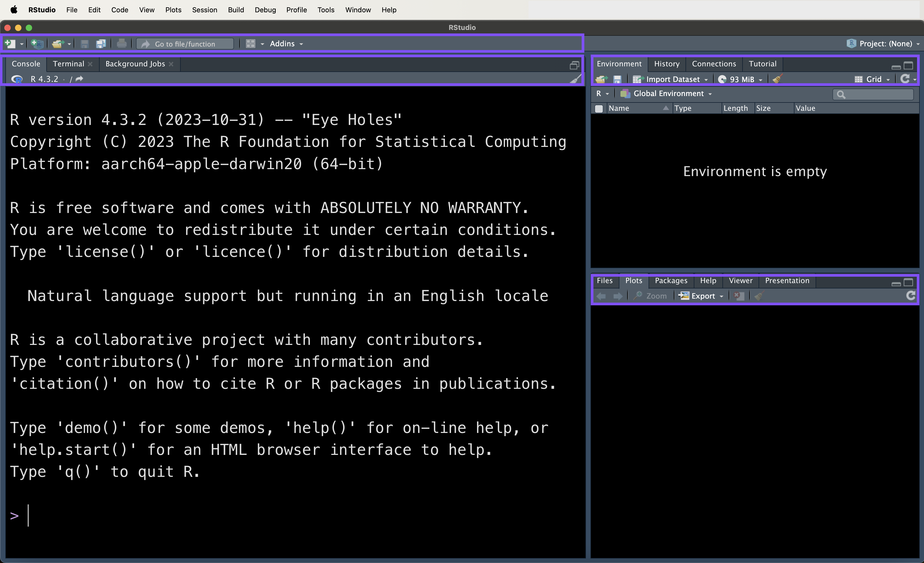Minimize the Plots pane

point(896,284)
